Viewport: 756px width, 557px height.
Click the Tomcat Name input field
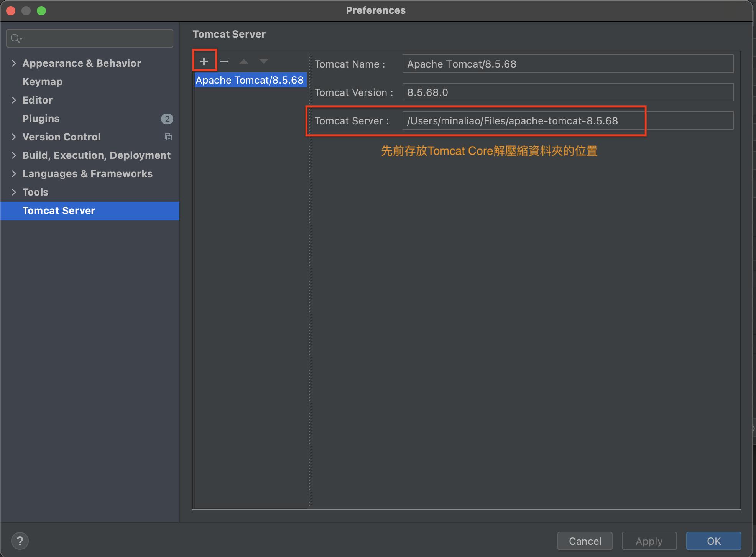coord(568,64)
